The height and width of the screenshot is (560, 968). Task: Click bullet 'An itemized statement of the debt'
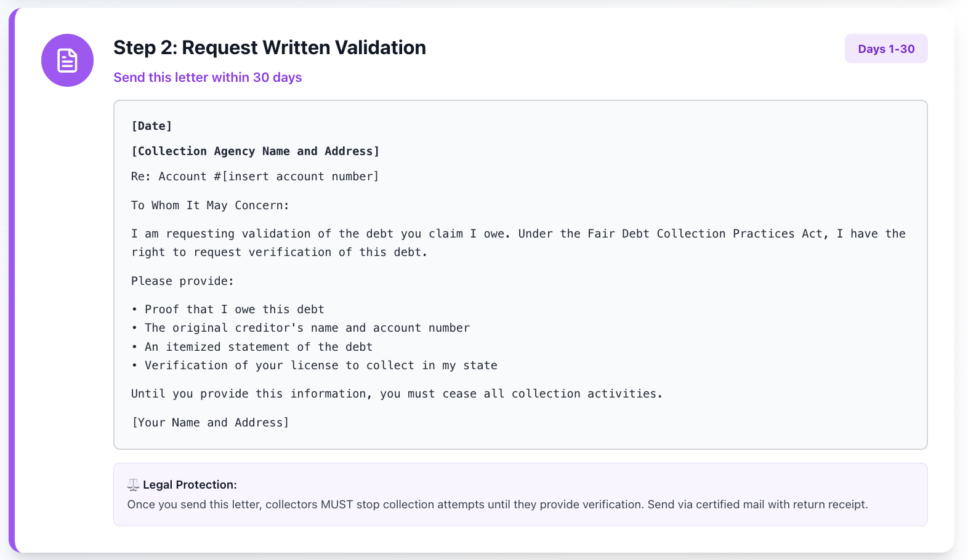(x=252, y=347)
